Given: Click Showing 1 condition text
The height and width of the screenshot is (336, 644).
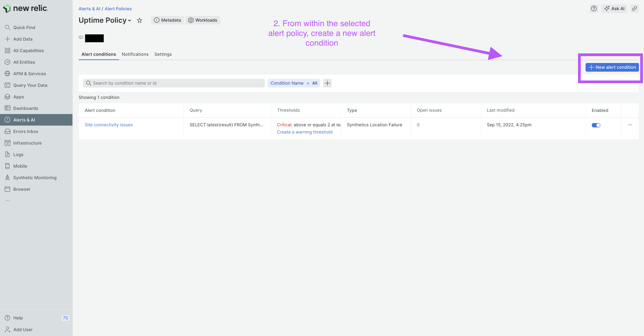Looking at the screenshot, I should click(x=99, y=97).
